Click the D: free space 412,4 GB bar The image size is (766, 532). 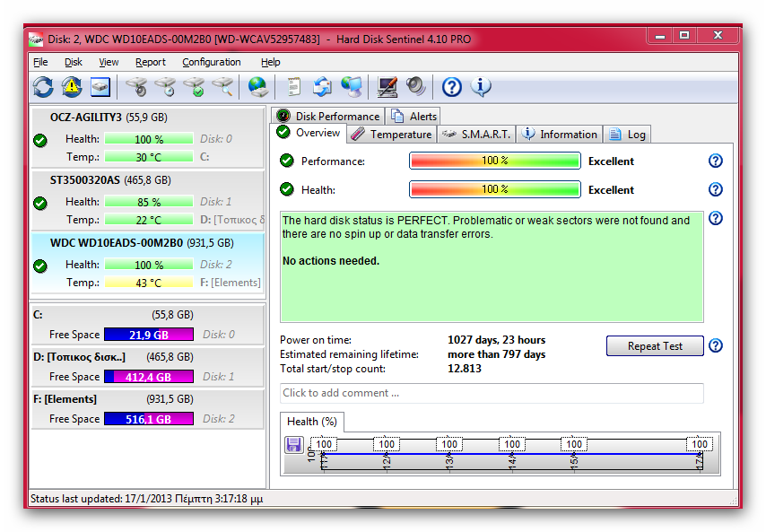coord(149,377)
